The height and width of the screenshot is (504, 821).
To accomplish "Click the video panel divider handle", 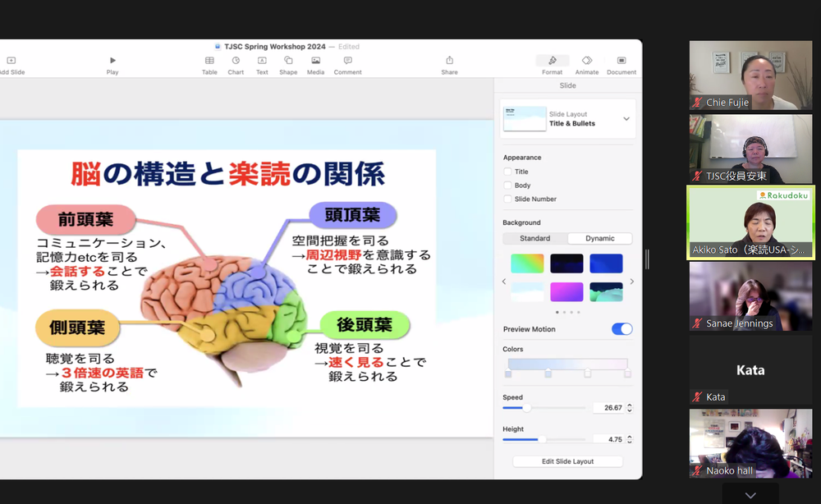I will point(647,259).
